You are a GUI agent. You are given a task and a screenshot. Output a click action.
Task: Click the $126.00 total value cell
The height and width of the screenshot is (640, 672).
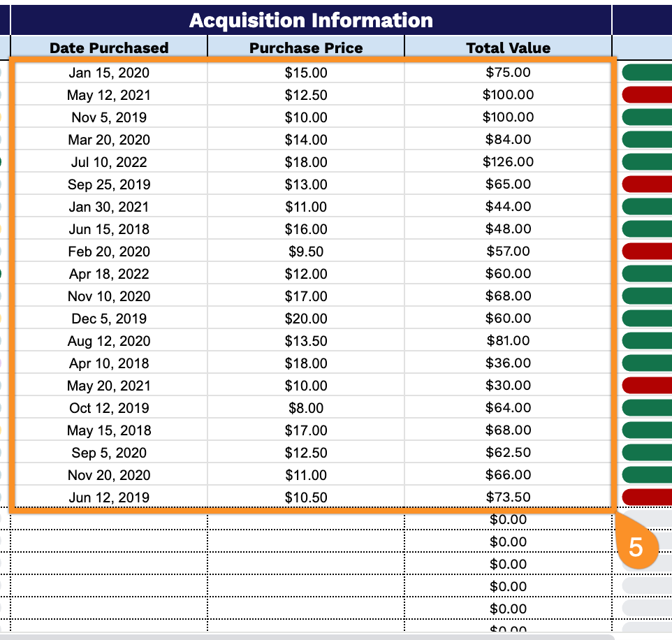[508, 162]
